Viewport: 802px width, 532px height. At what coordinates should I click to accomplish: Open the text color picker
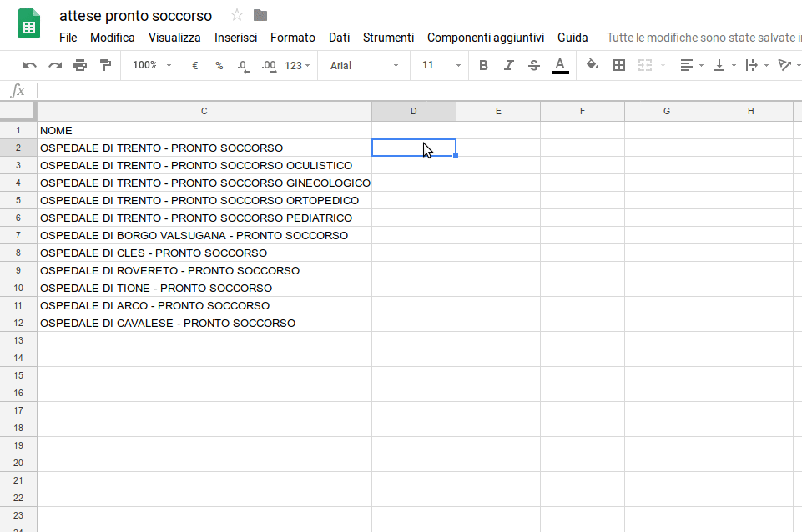pos(560,65)
